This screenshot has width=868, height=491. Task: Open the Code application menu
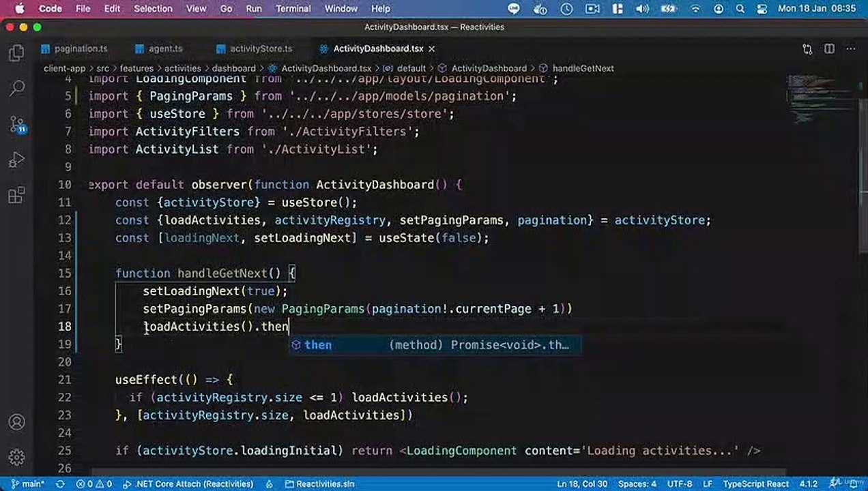pos(50,9)
